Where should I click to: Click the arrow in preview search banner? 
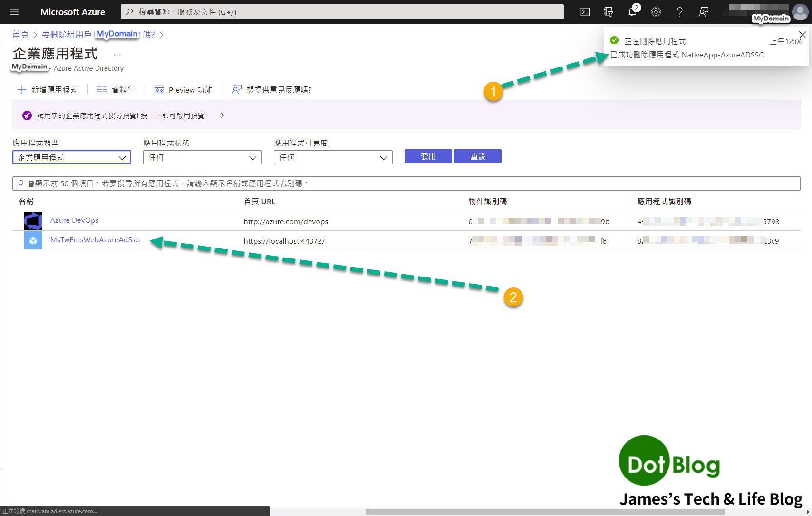(x=220, y=115)
